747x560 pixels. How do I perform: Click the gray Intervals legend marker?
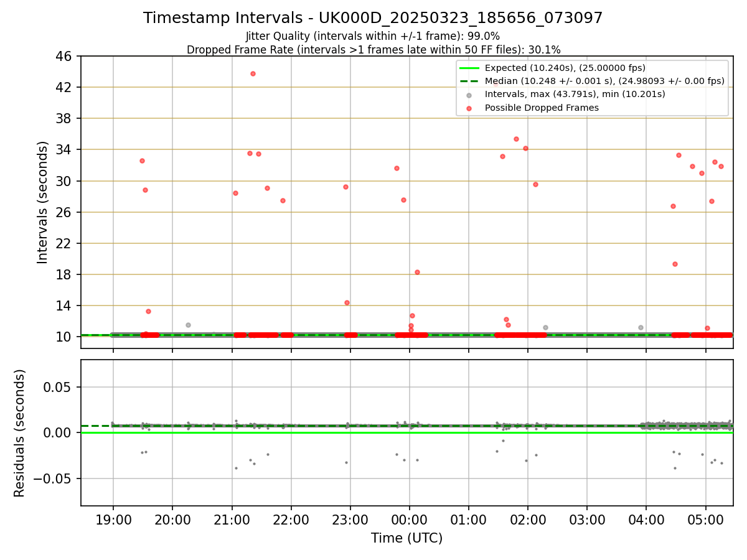[x=469, y=95]
